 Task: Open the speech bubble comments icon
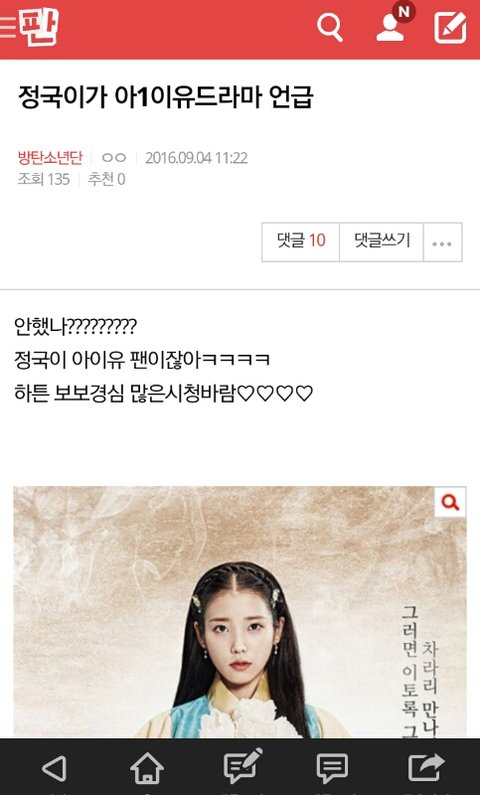pos(332,769)
